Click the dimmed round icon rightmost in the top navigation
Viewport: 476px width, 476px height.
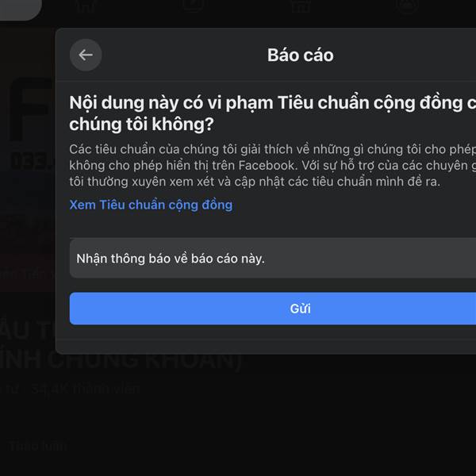point(408,6)
